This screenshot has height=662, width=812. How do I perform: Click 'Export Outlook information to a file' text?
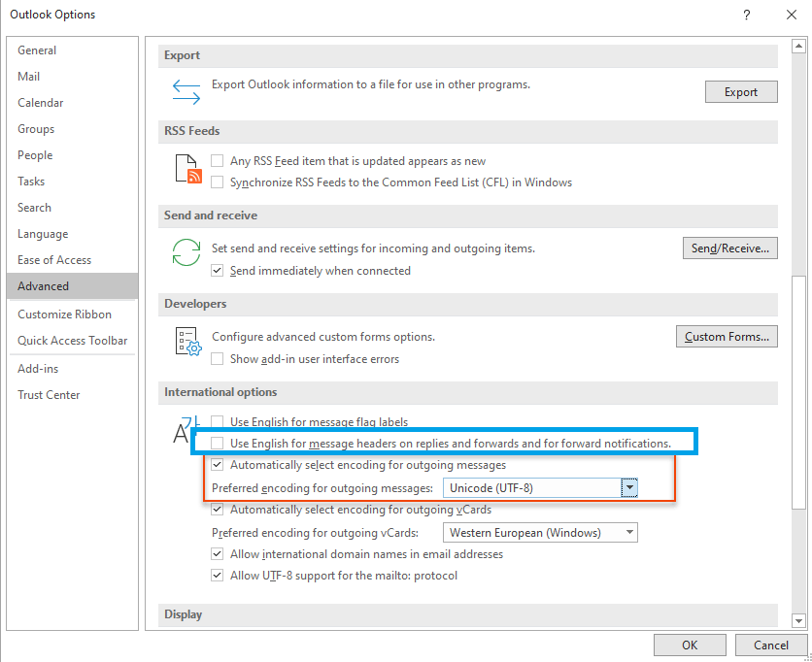[x=371, y=84]
